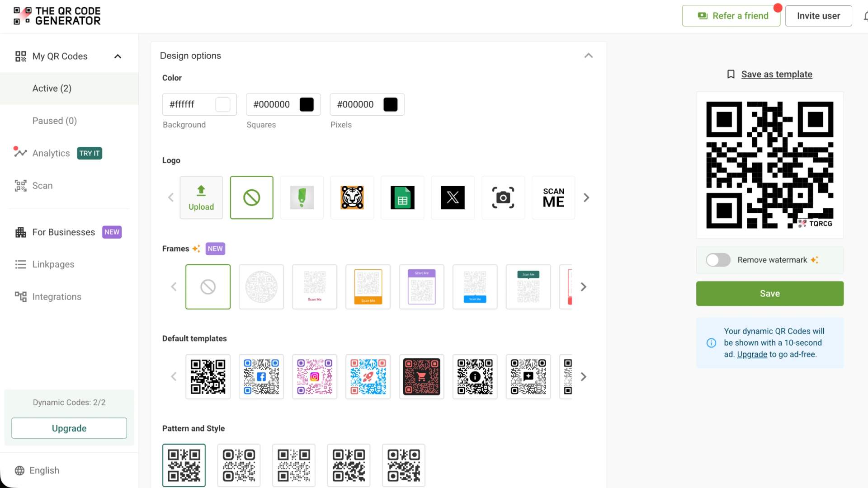This screenshot has width=868, height=488.
Task: Select the circular frame option
Action: coord(261,287)
